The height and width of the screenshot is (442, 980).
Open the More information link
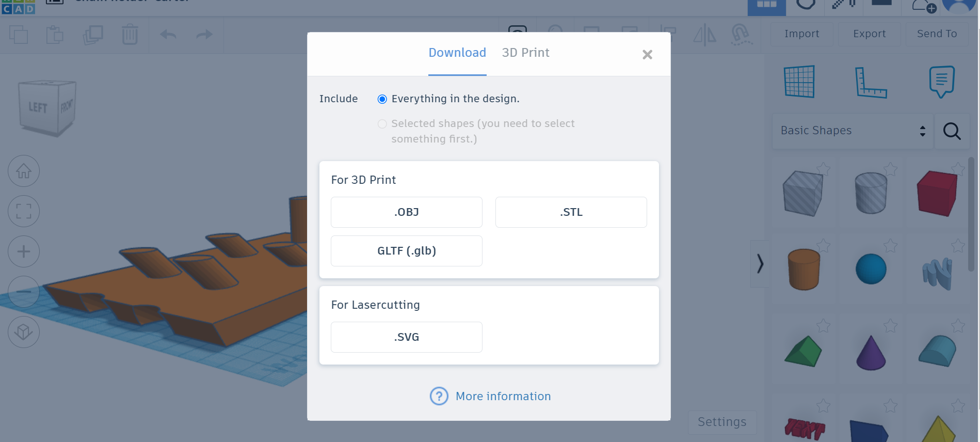[503, 396]
